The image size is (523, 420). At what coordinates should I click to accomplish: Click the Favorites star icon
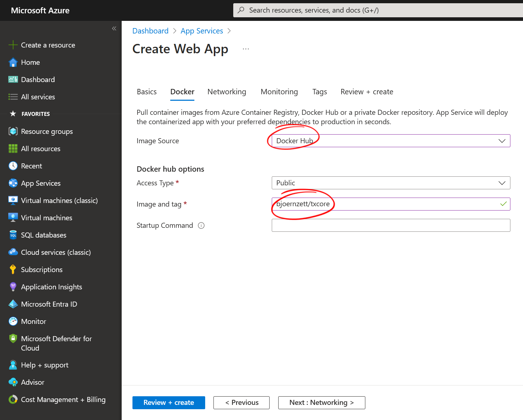coord(13,114)
